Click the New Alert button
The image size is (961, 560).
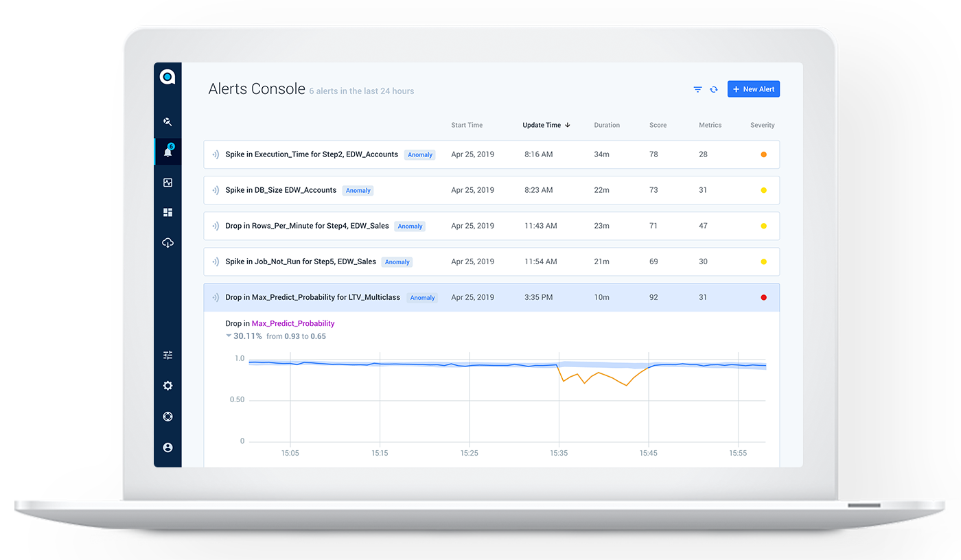754,89
